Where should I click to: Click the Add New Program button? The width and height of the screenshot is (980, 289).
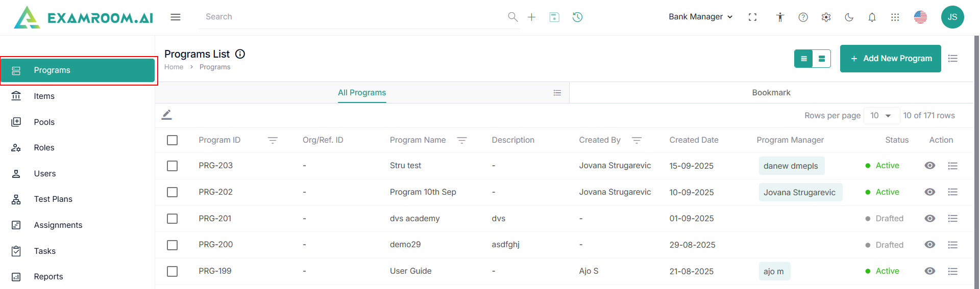pos(890,59)
